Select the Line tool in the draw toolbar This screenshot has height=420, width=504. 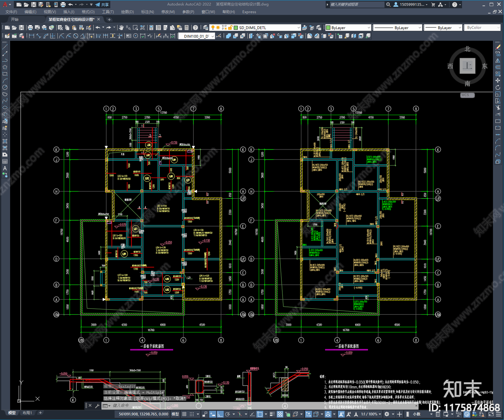pos(5,47)
